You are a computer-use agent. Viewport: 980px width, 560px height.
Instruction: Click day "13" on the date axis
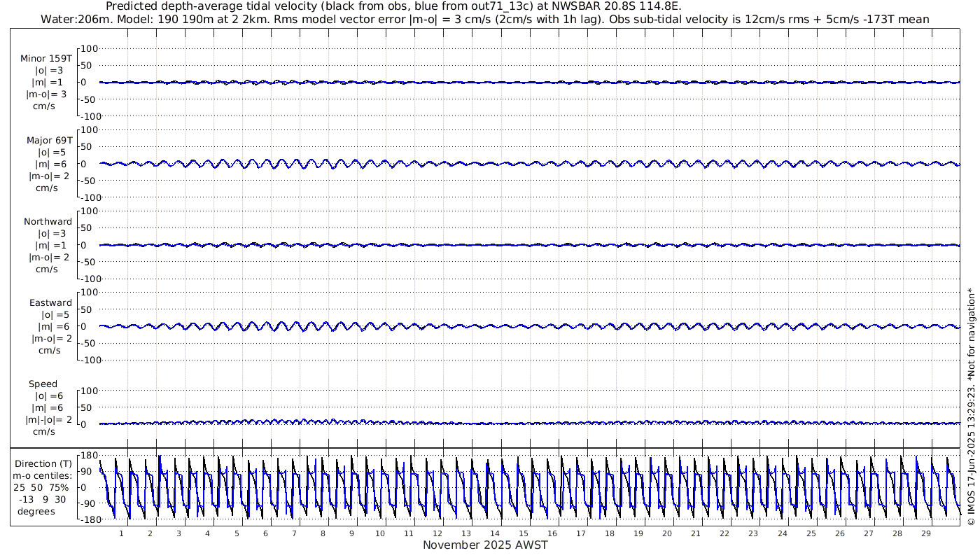[466, 533]
